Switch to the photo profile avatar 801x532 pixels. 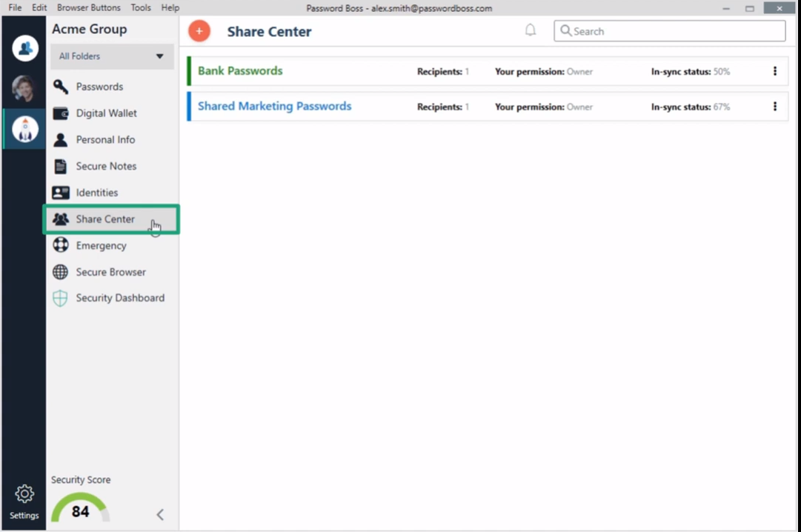click(24, 87)
